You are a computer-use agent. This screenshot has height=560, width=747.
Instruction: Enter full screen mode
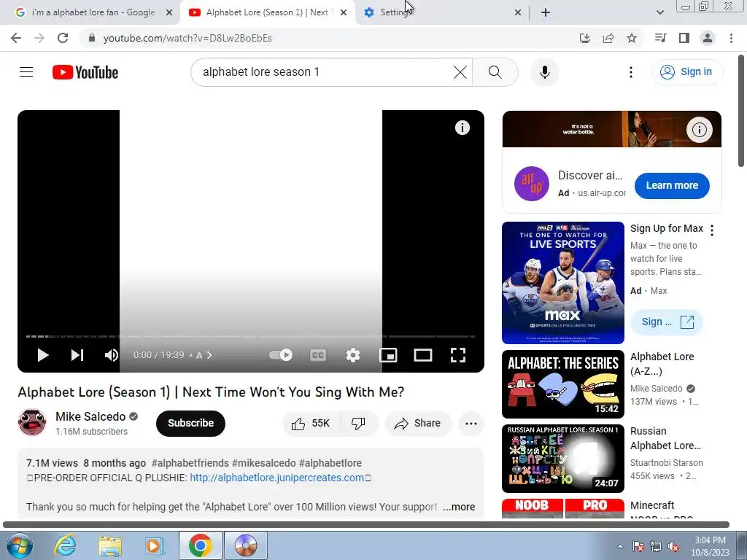(x=458, y=355)
